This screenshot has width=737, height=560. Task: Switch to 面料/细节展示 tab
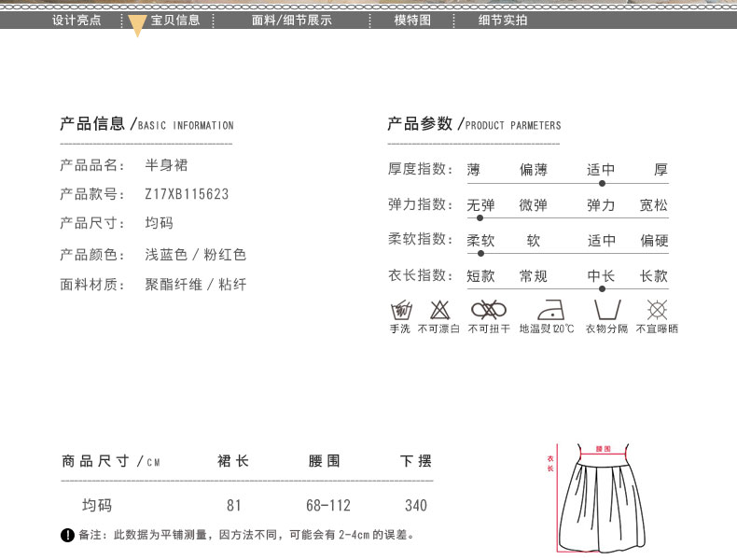[x=291, y=21]
